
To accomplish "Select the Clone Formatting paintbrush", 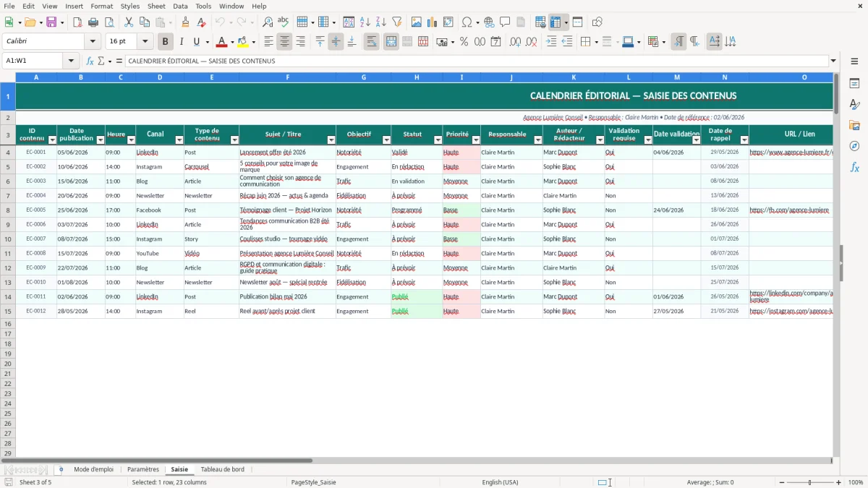I will [186, 22].
